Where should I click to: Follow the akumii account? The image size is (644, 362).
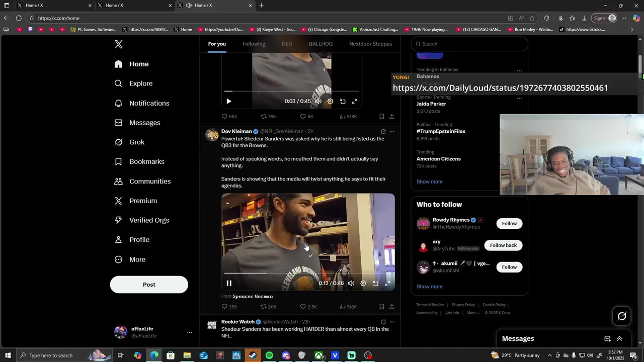click(x=509, y=267)
